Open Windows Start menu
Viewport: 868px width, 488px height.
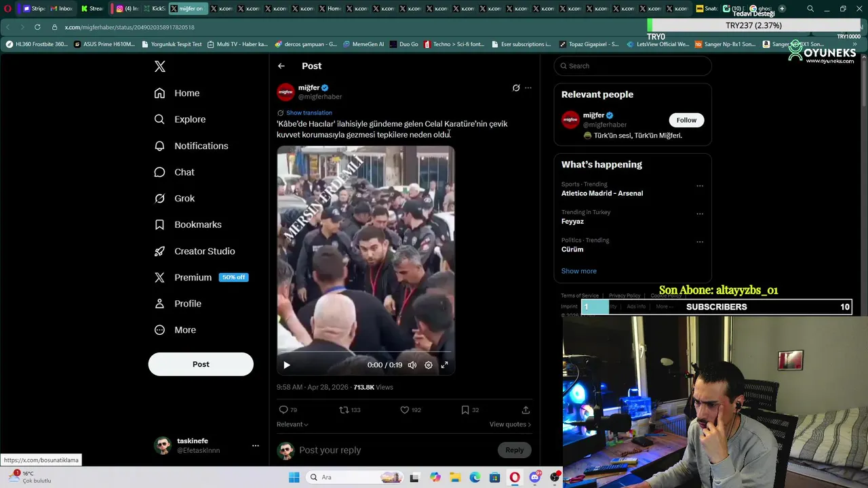pos(294,477)
